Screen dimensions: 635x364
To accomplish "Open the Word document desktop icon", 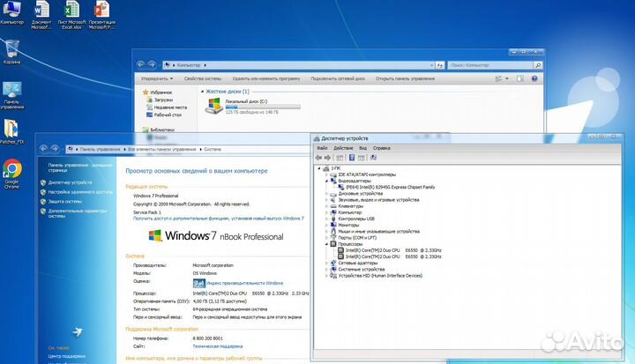I will [x=41, y=15].
